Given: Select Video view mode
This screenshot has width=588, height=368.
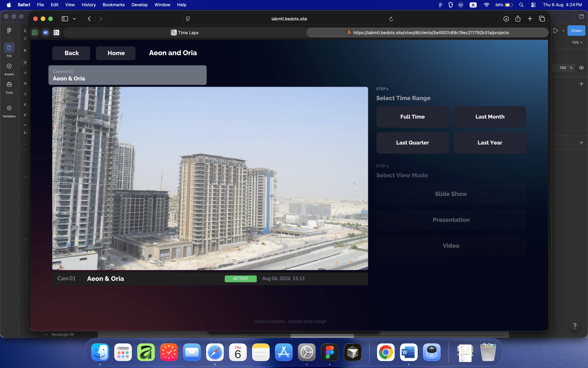Looking at the screenshot, I should click(451, 246).
